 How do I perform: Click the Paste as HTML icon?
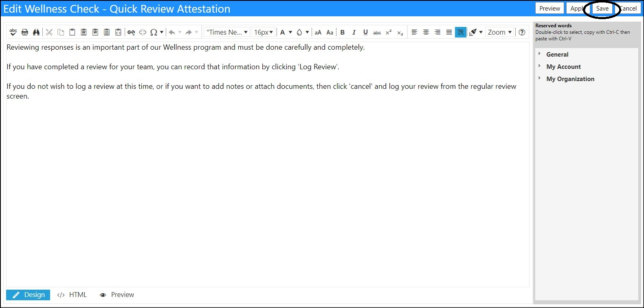[118, 32]
